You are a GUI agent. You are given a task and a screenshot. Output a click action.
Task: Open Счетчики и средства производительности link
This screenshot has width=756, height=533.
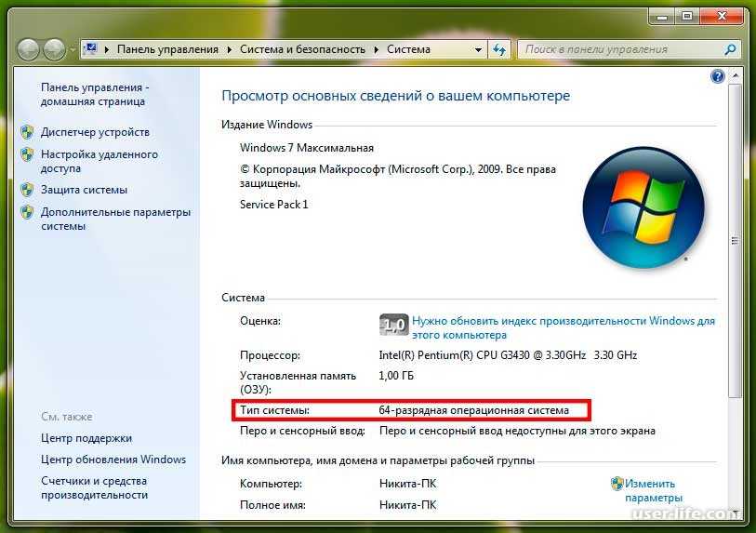pyautogui.click(x=95, y=487)
